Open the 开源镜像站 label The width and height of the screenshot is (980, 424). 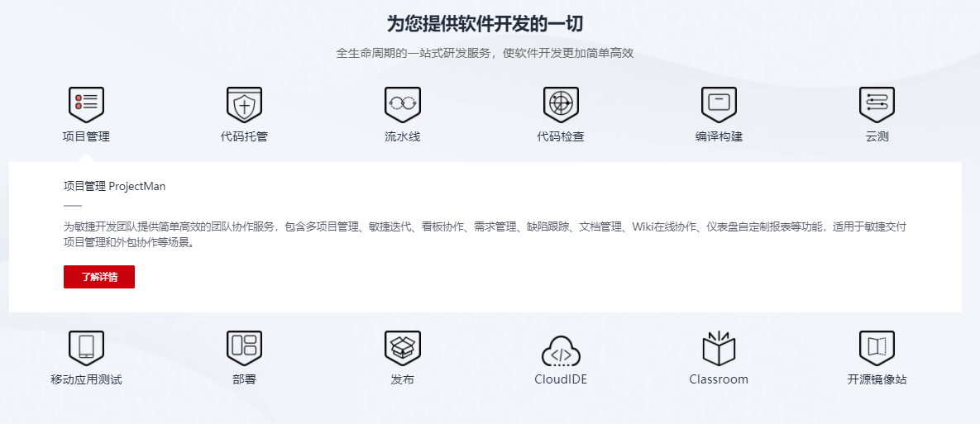pos(877,379)
